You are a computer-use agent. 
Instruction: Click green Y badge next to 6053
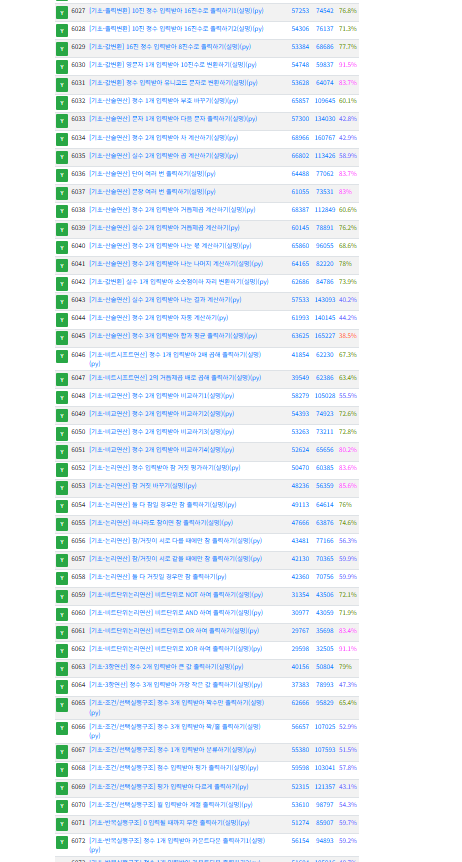pyautogui.click(x=62, y=488)
